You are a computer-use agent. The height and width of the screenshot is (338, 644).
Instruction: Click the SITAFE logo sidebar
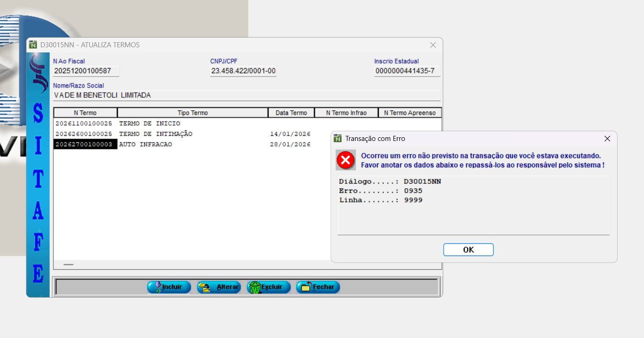pyautogui.click(x=38, y=176)
